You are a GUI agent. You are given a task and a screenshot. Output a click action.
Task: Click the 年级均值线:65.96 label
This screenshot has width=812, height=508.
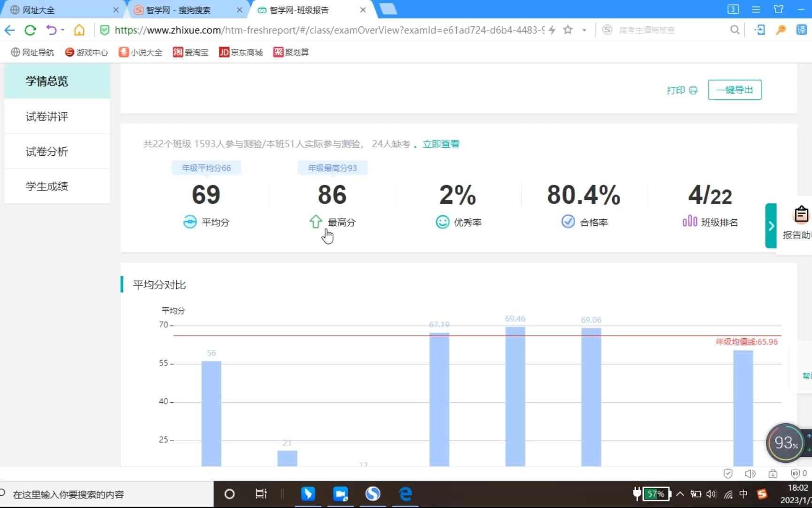point(747,342)
